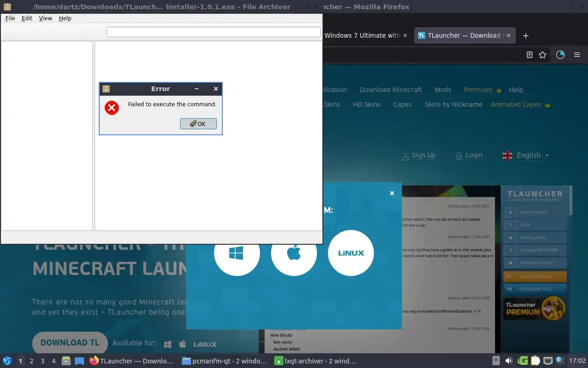Click the DOWNLOAD TL button
The height and width of the screenshot is (368, 588).
(70, 343)
